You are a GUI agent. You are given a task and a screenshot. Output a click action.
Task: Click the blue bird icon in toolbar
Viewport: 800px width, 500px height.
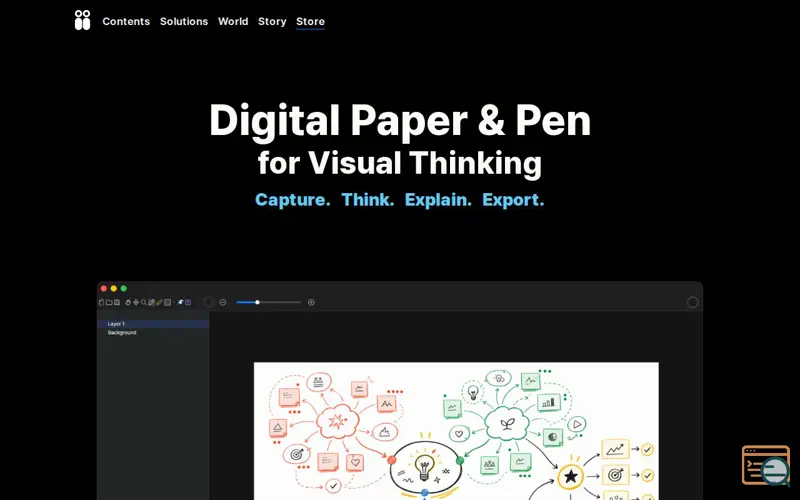180,303
